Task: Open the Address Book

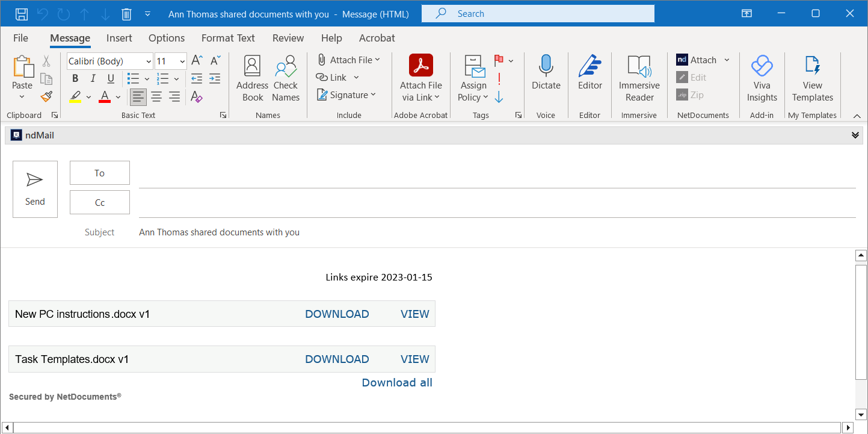Action: [x=251, y=78]
